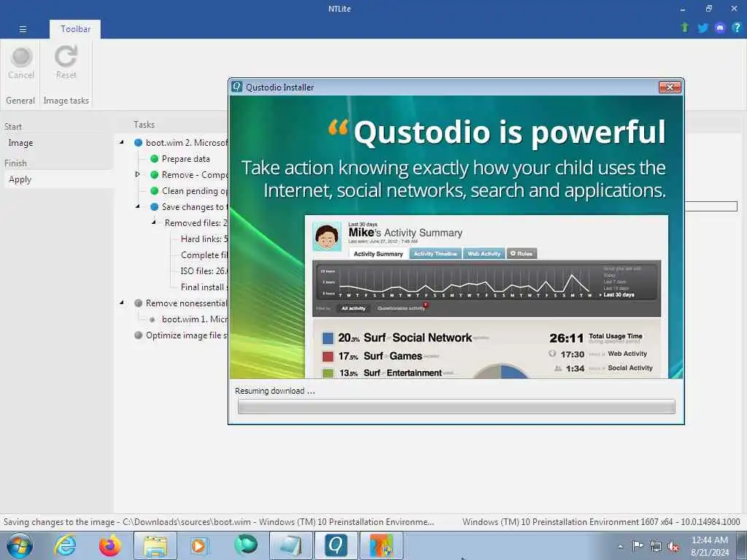Click the muted volume tray icon
Viewport: 747px width, 560px height.
pos(673,546)
